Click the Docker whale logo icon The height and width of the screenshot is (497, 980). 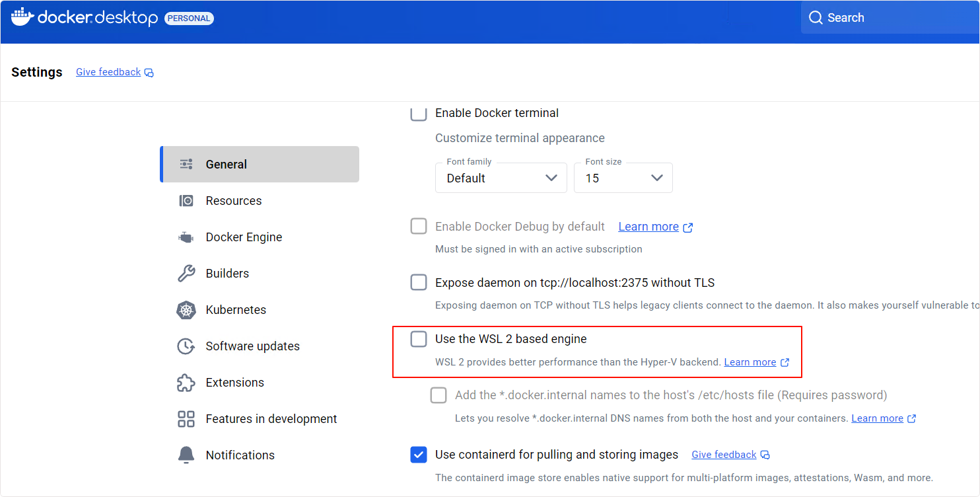[x=22, y=17]
